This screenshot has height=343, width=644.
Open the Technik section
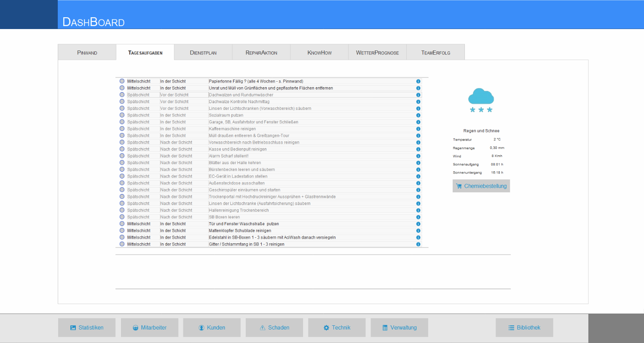(337, 327)
